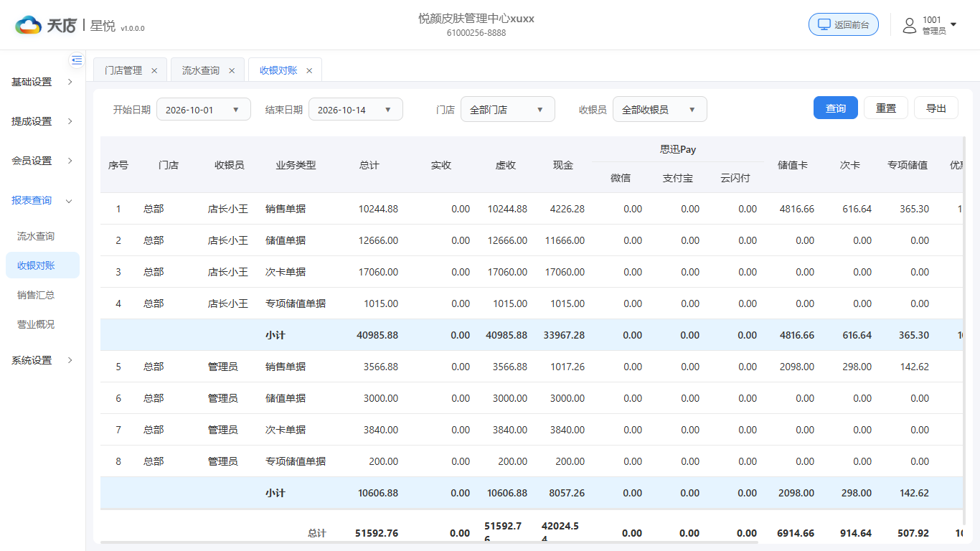The height and width of the screenshot is (551, 980).
Task: Click the 导出 button
Action: coord(936,108)
